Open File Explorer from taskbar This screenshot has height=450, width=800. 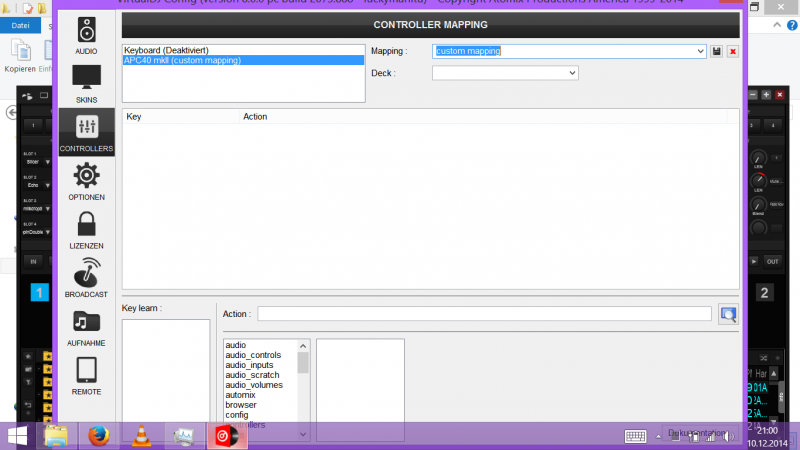coord(56,436)
